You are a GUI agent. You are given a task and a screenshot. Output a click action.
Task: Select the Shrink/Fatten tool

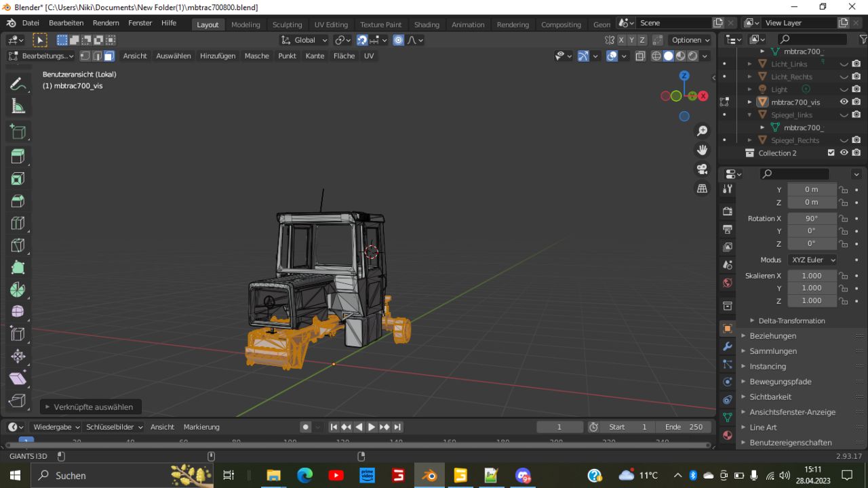[x=18, y=357]
